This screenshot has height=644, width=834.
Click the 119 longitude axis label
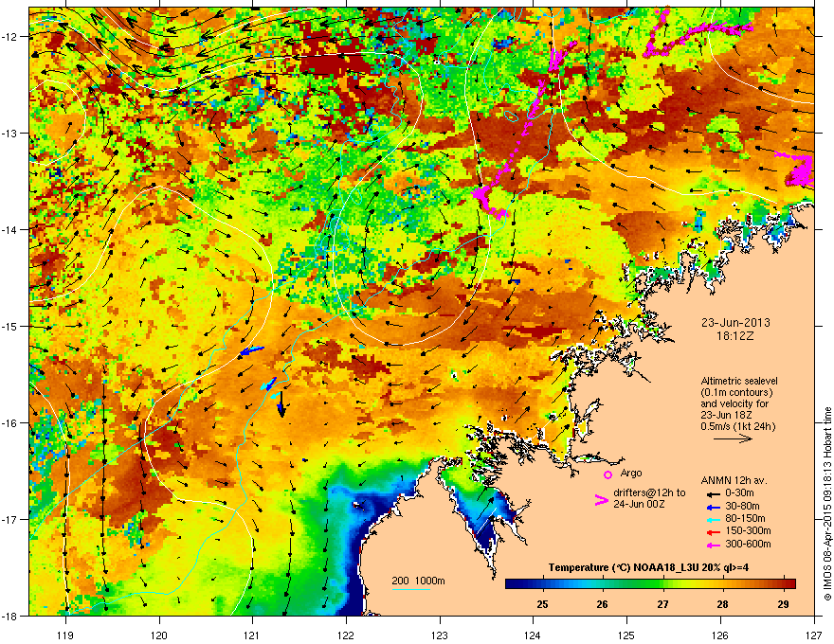pyautogui.click(x=65, y=635)
